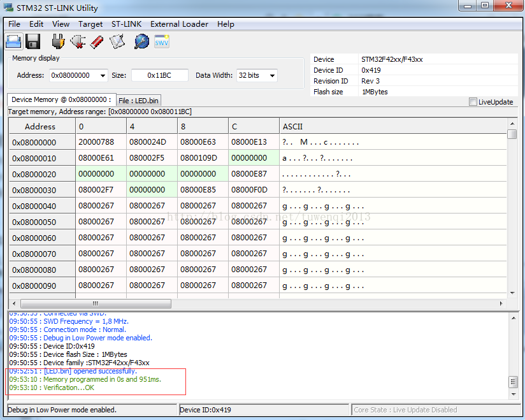525x420 pixels.
Task: Select cell 0800024D in first row
Action: tap(152, 142)
